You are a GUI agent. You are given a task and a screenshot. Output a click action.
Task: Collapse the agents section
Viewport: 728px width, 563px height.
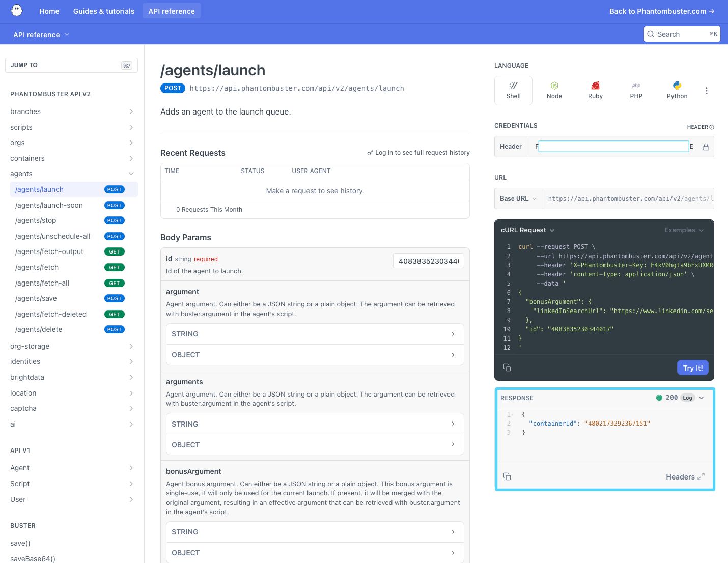[131, 174]
